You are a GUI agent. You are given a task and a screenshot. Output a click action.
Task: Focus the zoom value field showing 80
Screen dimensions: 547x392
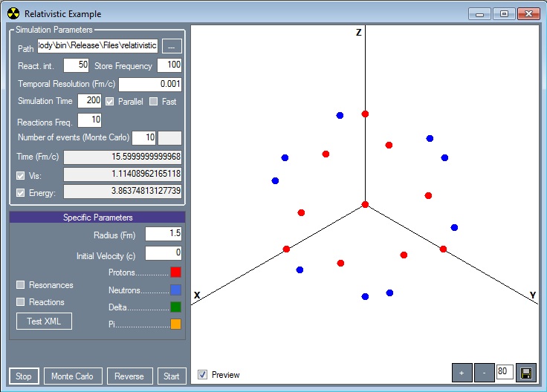[x=505, y=371]
